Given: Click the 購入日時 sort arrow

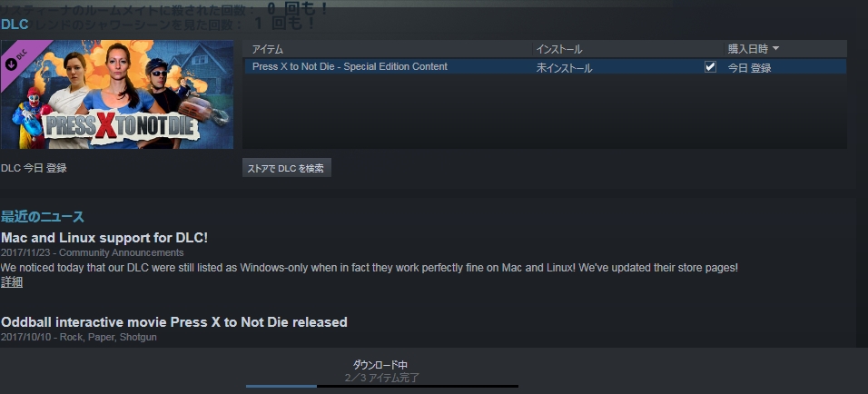Looking at the screenshot, I should (775, 49).
